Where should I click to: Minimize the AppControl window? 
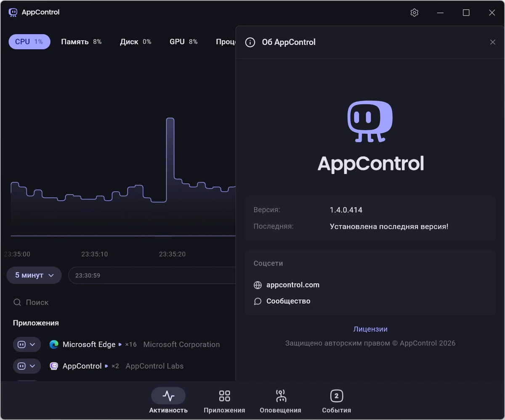(x=440, y=13)
